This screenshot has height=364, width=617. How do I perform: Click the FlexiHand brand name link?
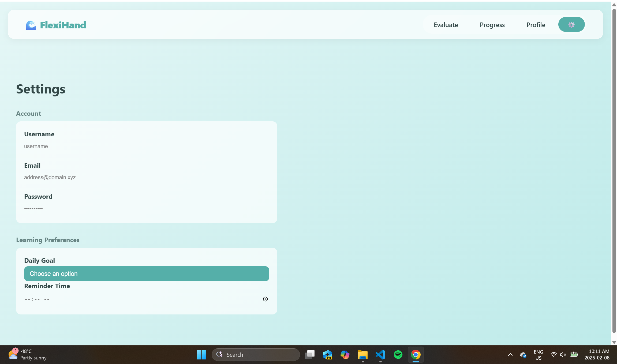[x=63, y=25]
